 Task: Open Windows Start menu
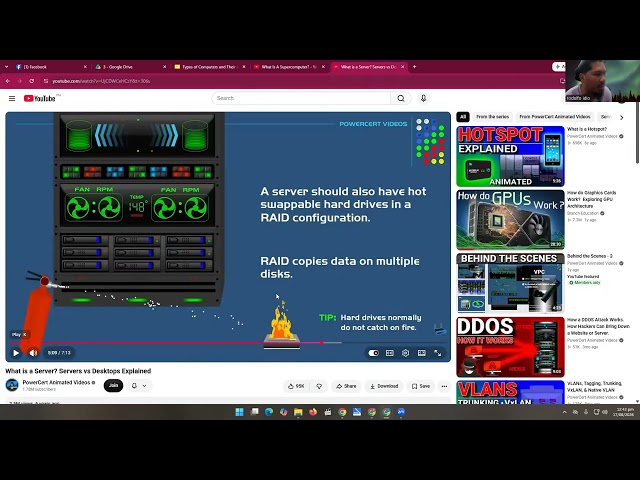(x=240, y=412)
